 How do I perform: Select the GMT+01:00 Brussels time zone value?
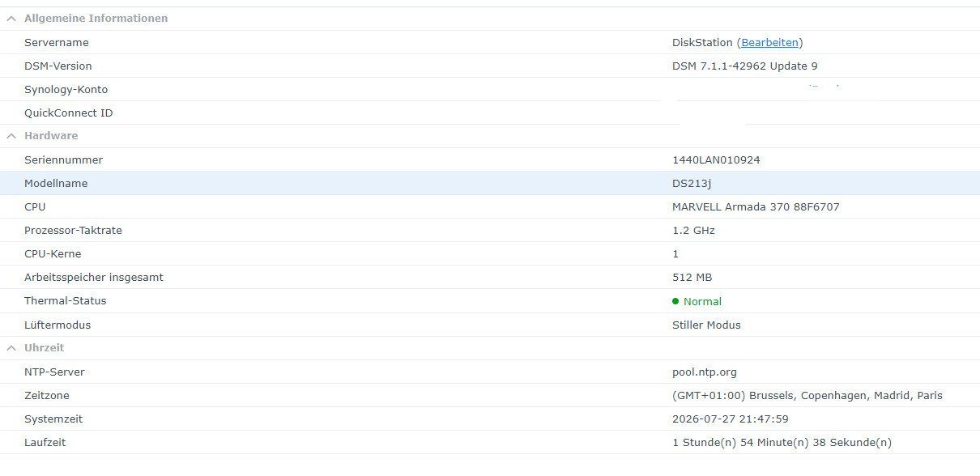coord(807,396)
